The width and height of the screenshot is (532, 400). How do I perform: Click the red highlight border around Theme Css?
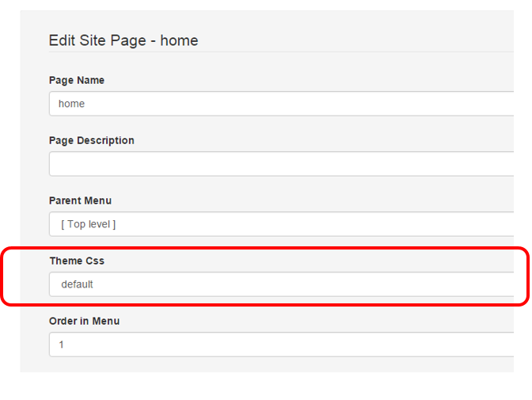coord(264,248)
